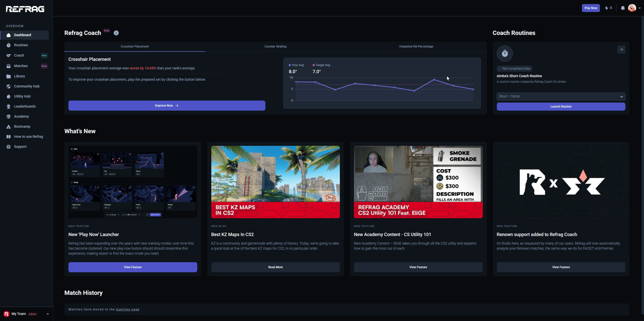Click the Leaderboards icon in sidebar
644x321 pixels.
tap(8, 107)
